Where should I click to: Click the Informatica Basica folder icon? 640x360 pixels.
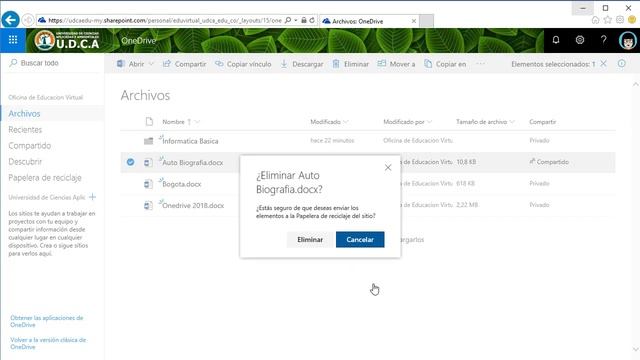148,141
